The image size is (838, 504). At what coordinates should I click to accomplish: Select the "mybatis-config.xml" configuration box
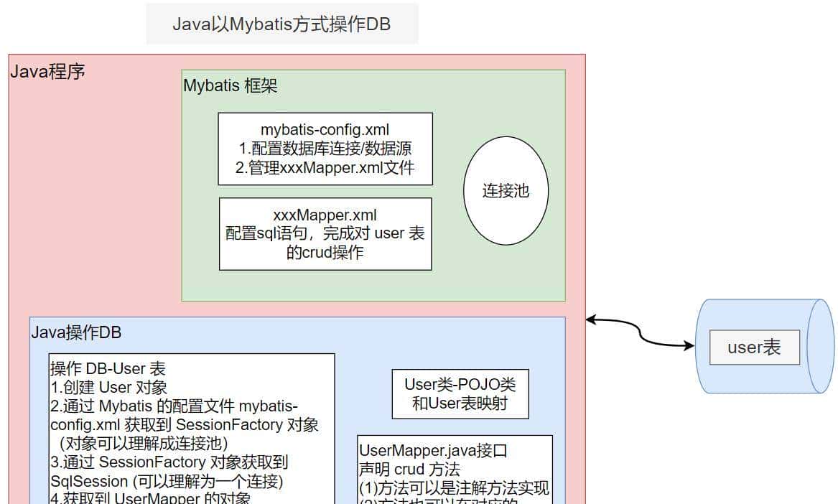(325, 149)
